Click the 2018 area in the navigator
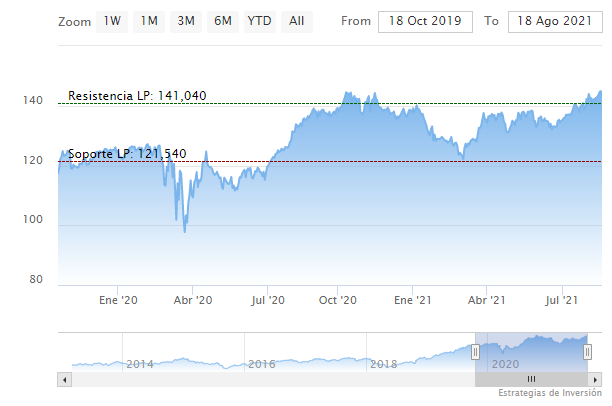 pos(384,364)
